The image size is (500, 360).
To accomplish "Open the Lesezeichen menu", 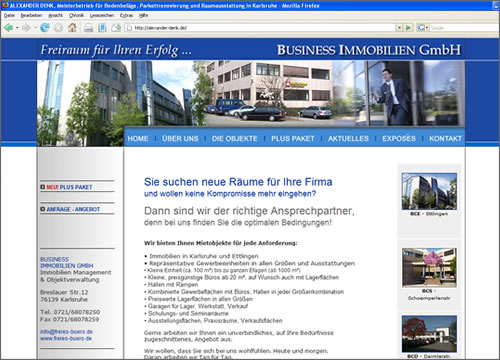I will (102, 15).
